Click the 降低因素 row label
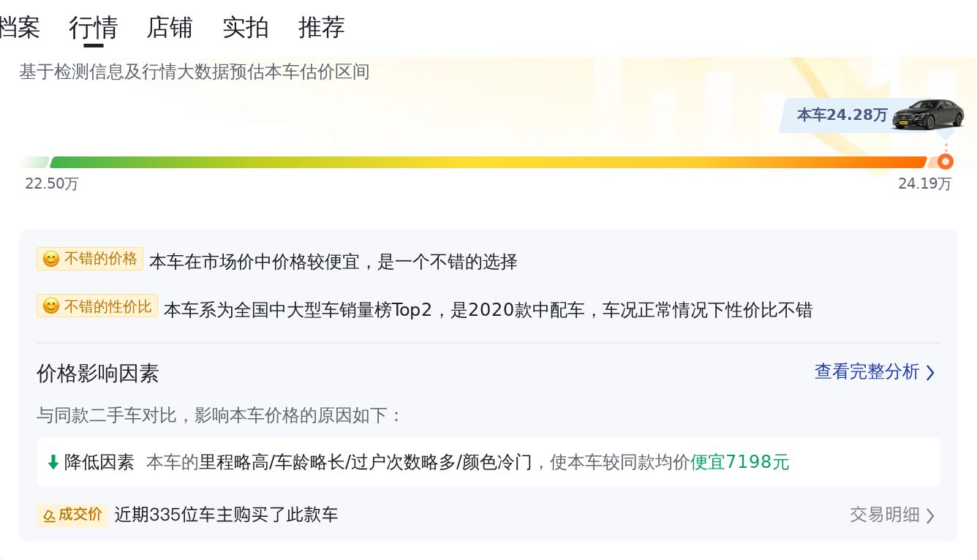Screen dimensions: 977x560 [x=99, y=462]
